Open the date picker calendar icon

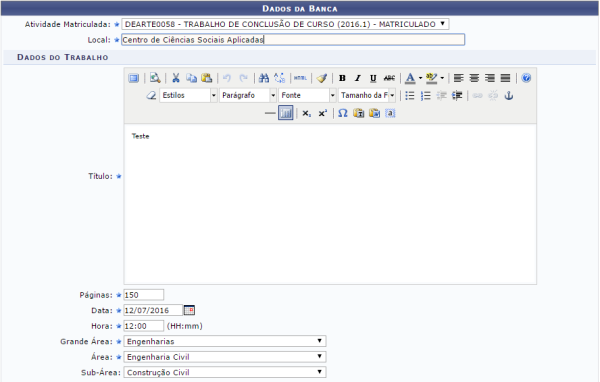coord(189,310)
